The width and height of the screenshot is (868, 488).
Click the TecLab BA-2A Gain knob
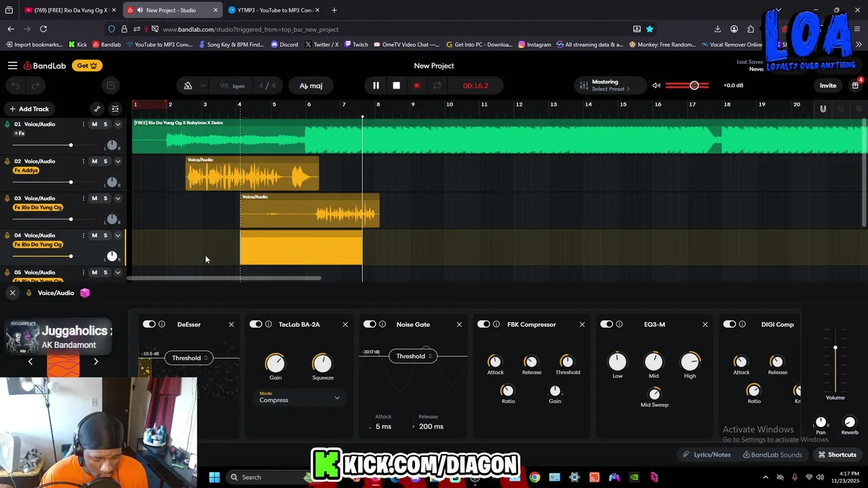tap(275, 363)
